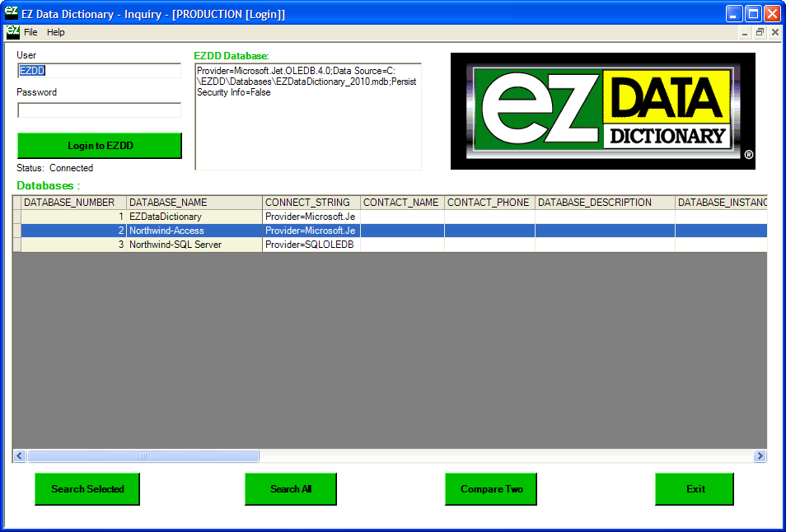The height and width of the screenshot is (532, 786).
Task: Click the EZ application icon in title bar
Action: 12,12
